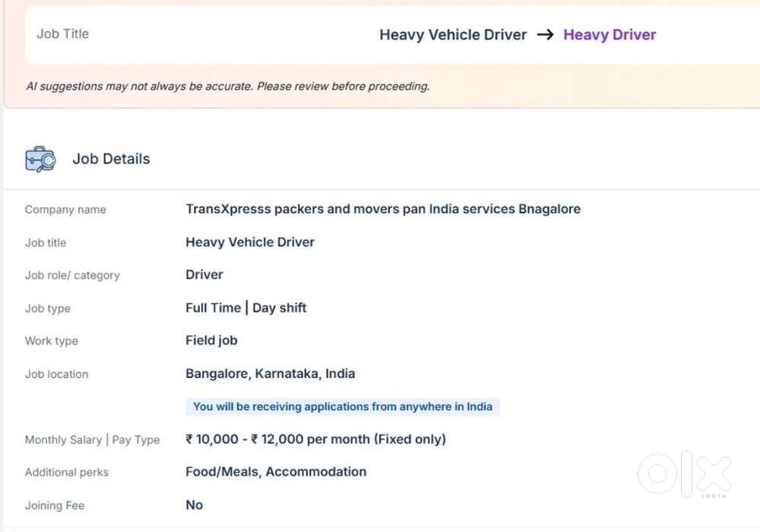The image size is (760, 532).
Task: Click 'Heavy Vehicle Driver' in the suggestion row
Action: point(453,35)
